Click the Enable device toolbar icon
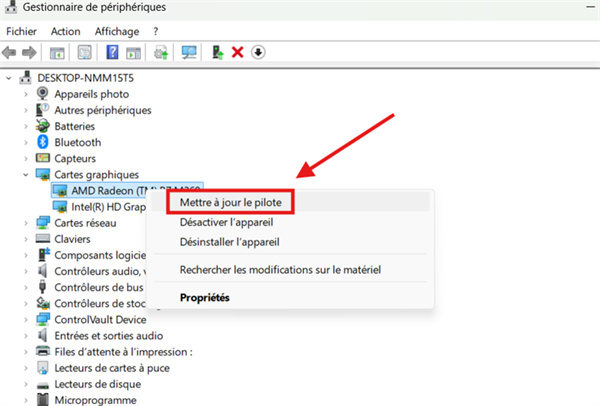600x406 pixels. point(218,52)
